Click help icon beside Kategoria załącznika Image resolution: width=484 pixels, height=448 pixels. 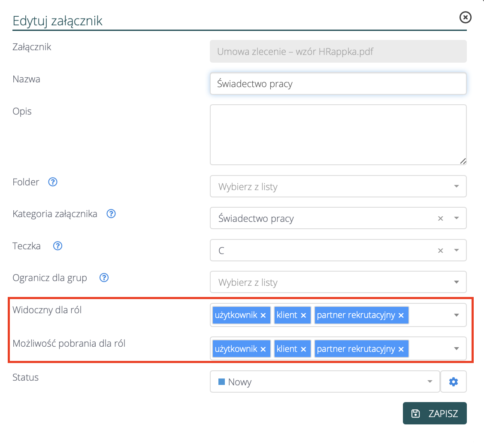[x=111, y=214]
